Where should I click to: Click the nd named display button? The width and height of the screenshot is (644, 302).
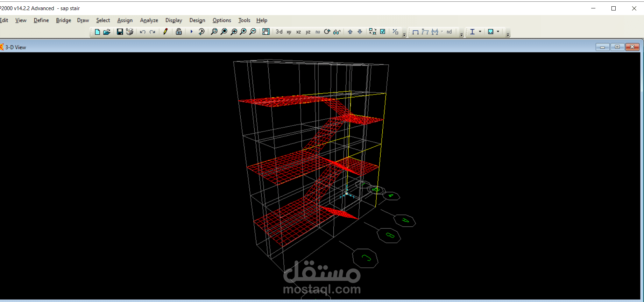[449, 32]
